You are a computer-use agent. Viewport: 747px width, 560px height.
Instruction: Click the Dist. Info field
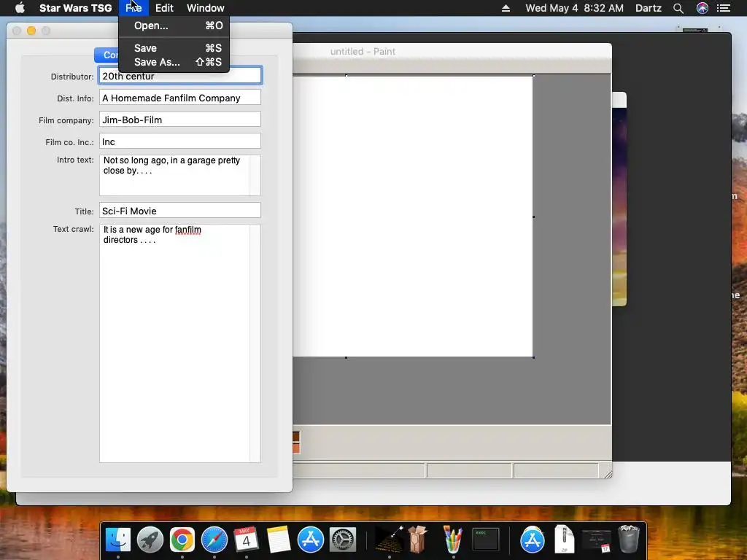(180, 98)
